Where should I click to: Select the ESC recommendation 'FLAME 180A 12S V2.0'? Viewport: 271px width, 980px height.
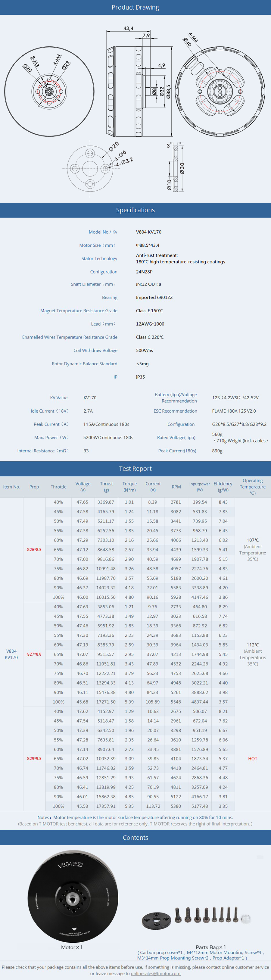point(234,411)
